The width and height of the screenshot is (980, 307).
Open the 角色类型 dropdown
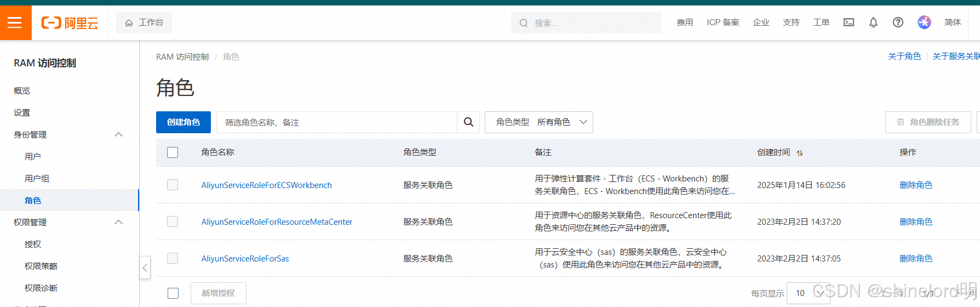pyautogui.click(x=539, y=122)
